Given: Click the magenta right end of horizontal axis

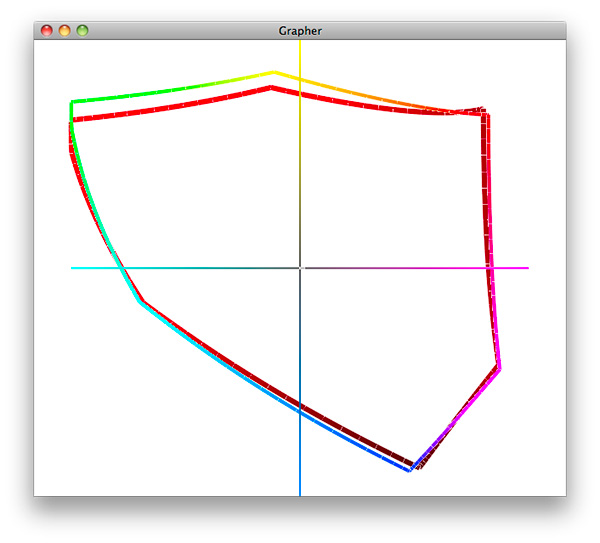Looking at the screenshot, I should coord(526,268).
